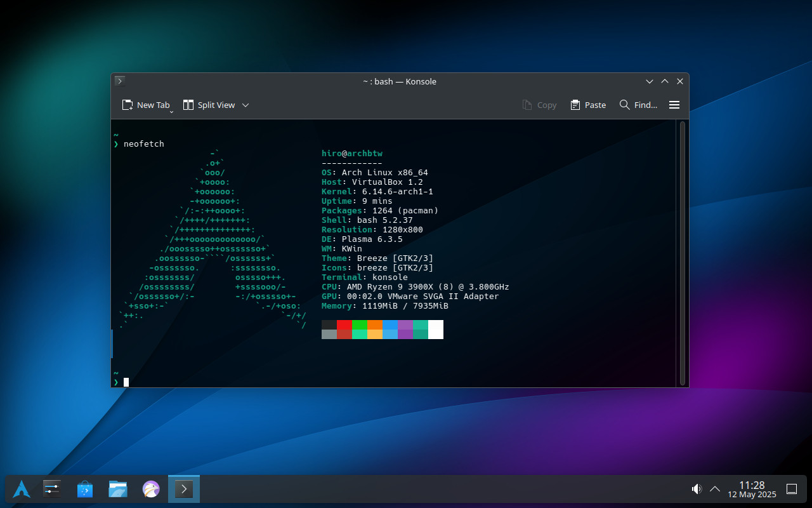Click the Show Desktop button
Screen dimensions: 812x508
tap(792, 489)
